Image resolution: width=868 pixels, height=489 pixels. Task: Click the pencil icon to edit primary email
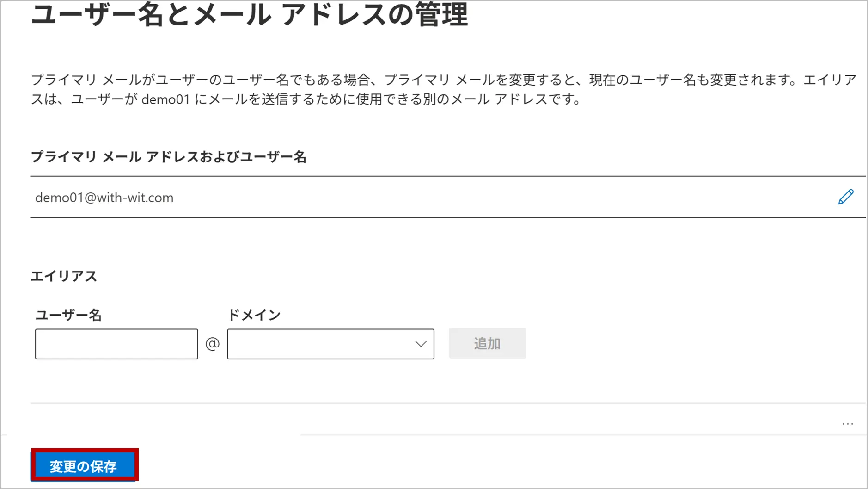click(x=845, y=197)
